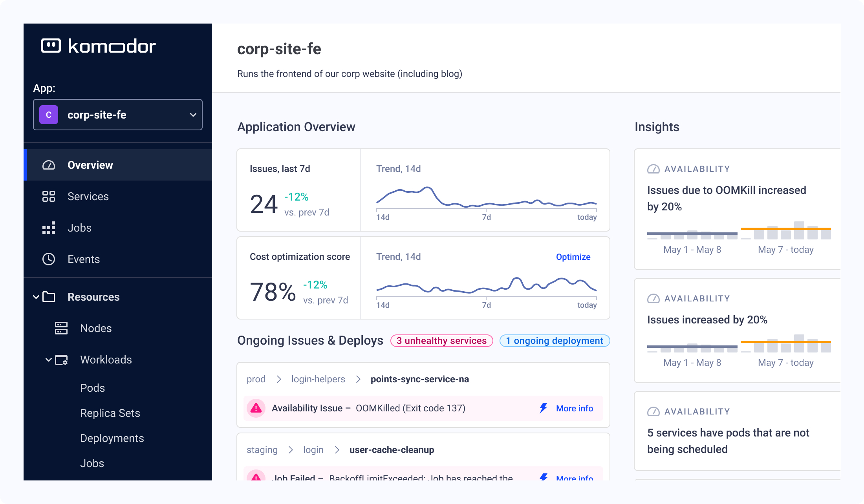Click the Services grid icon
The image size is (864, 504).
[x=49, y=196]
